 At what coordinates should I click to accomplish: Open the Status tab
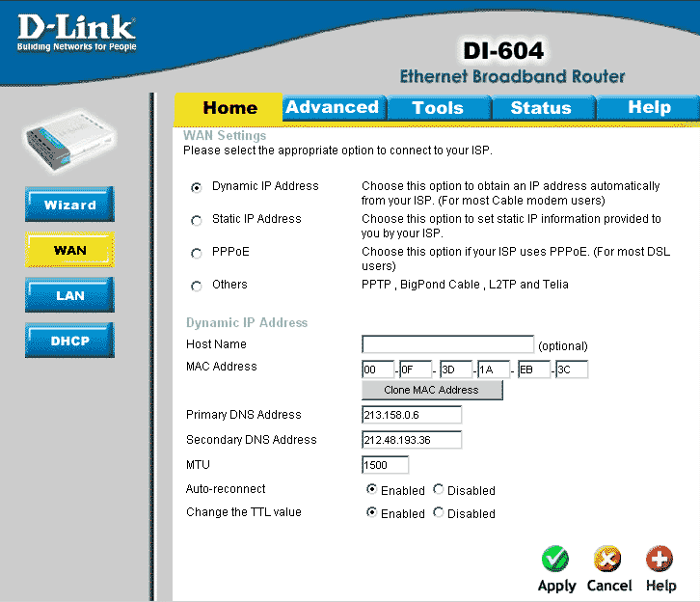click(542, 108)
